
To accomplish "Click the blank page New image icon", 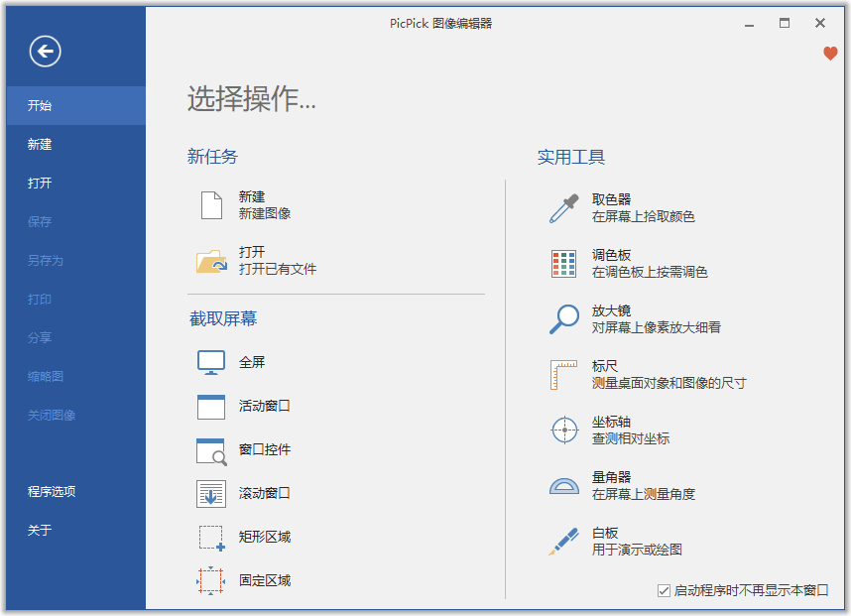I will (x=211, y=205).
